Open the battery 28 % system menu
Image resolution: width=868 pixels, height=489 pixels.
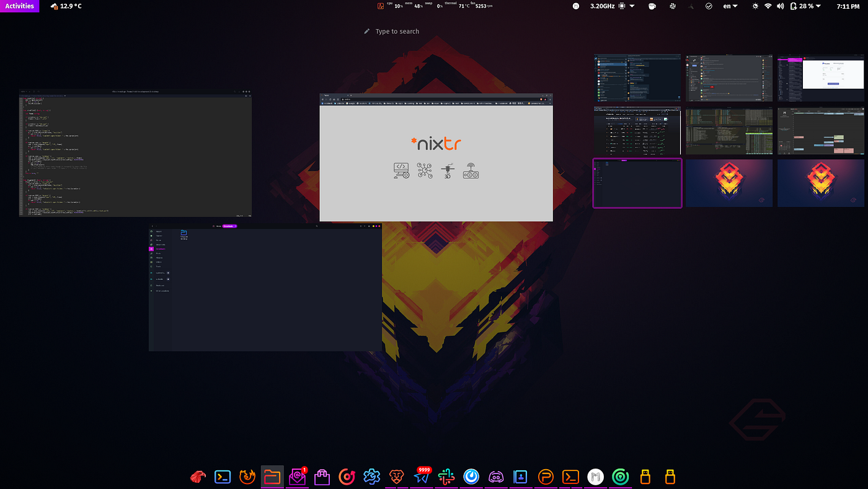point(805,6)
